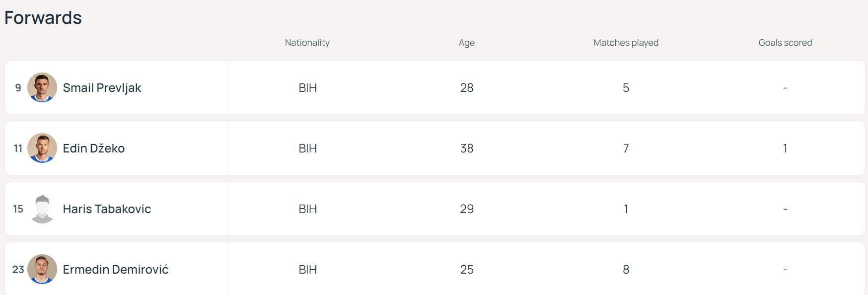Open Smail Prevljak's player profile link
This screenshot has height=295, width=868.
pos(102,88)
